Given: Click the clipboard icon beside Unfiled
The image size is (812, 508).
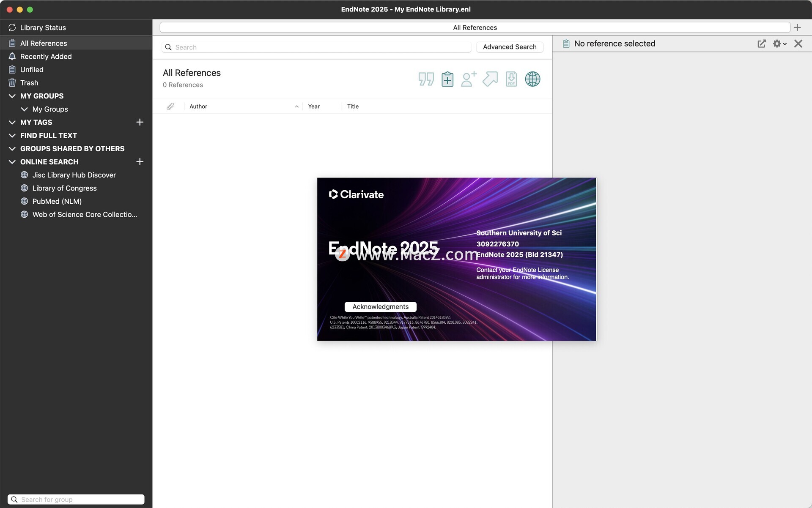Looking at the screenshot, I should [12, 69].
